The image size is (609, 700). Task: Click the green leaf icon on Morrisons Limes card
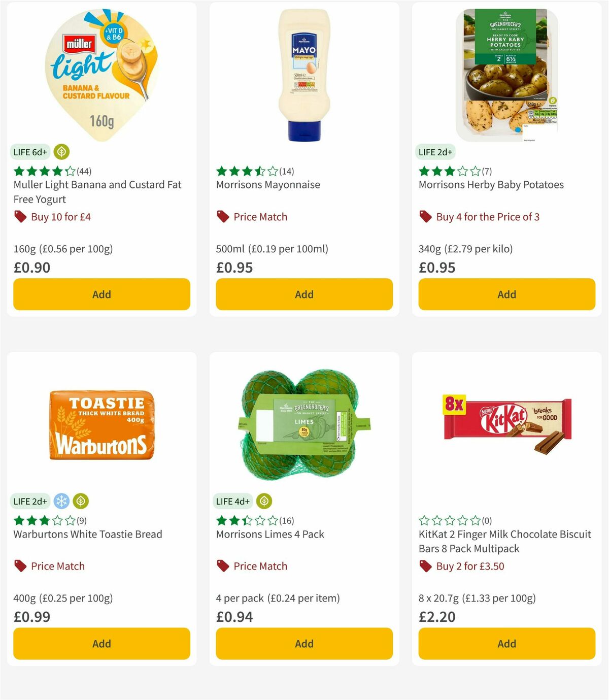pos(265,501)
